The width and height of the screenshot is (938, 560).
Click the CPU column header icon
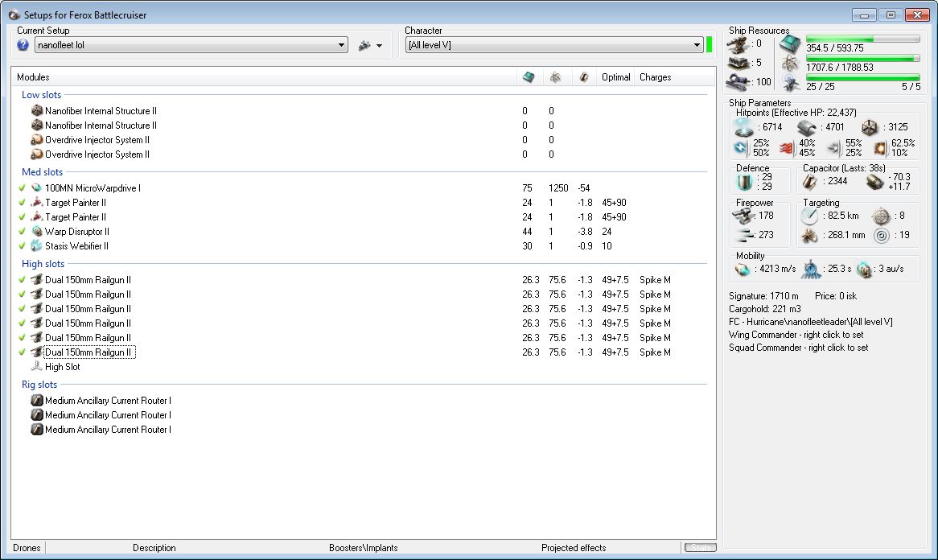click(x=529, y=77)
